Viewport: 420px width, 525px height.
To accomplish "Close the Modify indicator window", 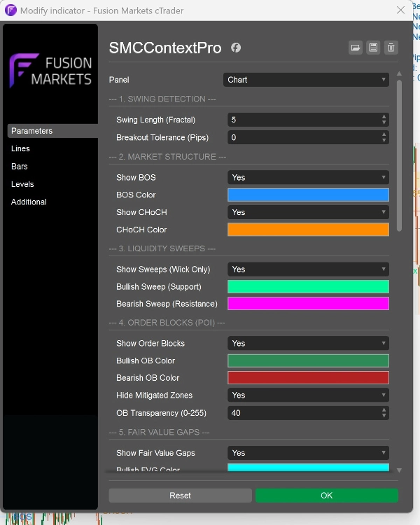I will coord(400,10).
